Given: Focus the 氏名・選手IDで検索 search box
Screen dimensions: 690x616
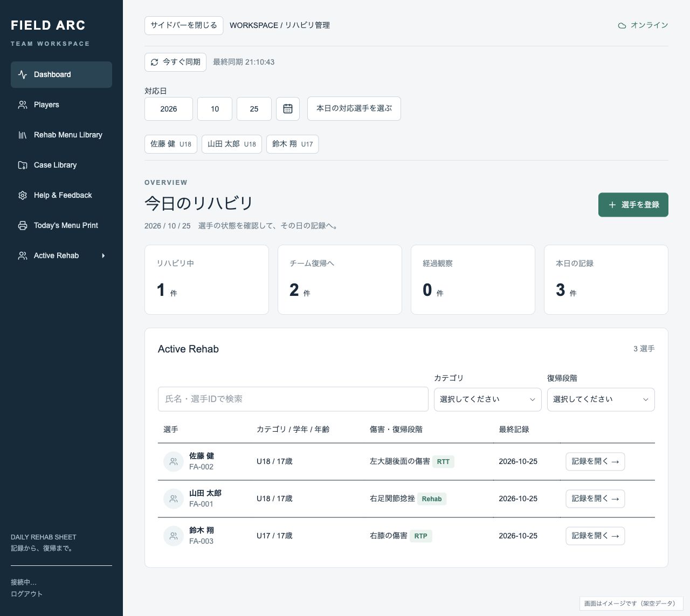Looking at the screenshot, I should pos(293,399).
